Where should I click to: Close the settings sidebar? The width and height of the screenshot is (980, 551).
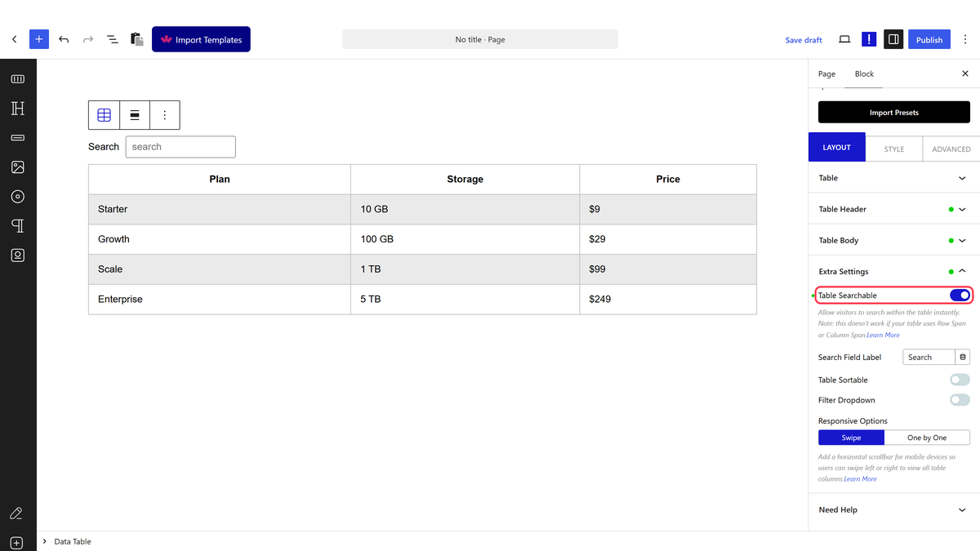(x=964, y=73)
